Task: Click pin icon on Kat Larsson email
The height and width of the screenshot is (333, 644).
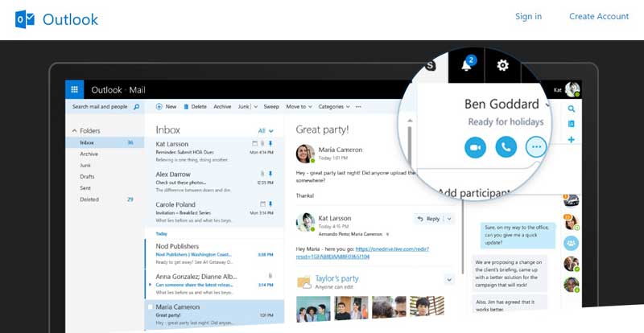Action: 270,143
